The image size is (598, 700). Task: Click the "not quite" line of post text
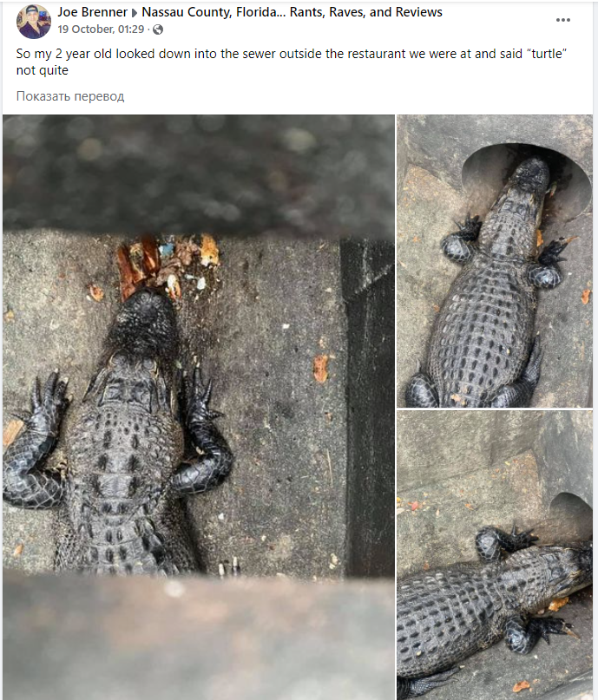coord(42,70)
